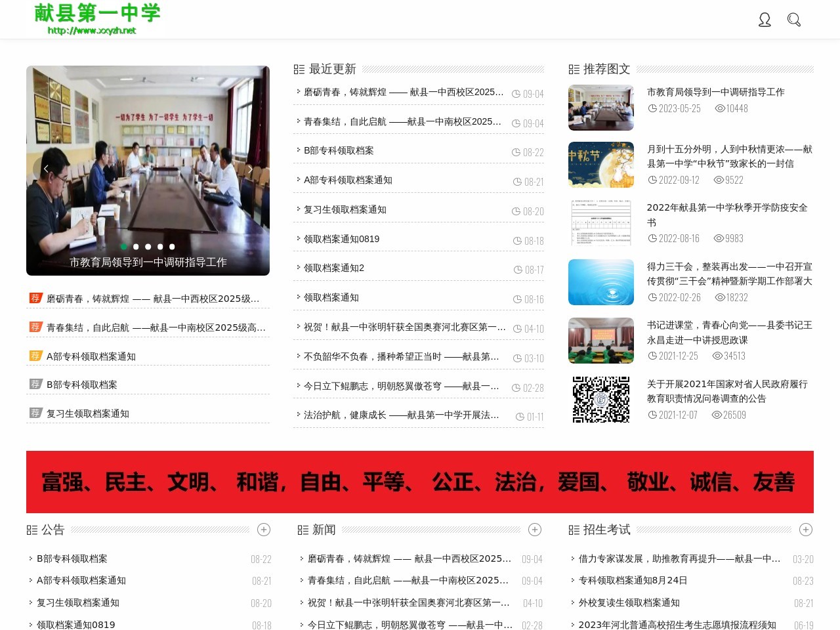
Task: Show next carousel slide arrow
Action: [x=250, y=169]
